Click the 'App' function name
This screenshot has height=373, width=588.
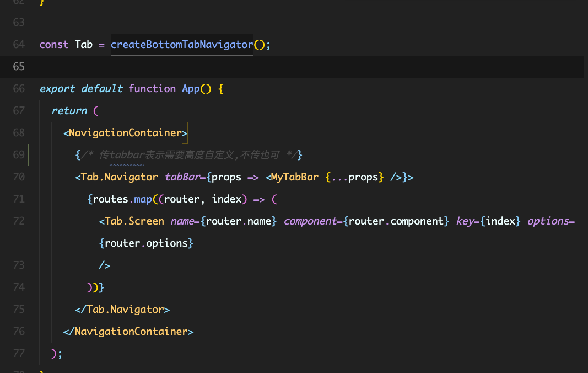click(x=191, y=89)
